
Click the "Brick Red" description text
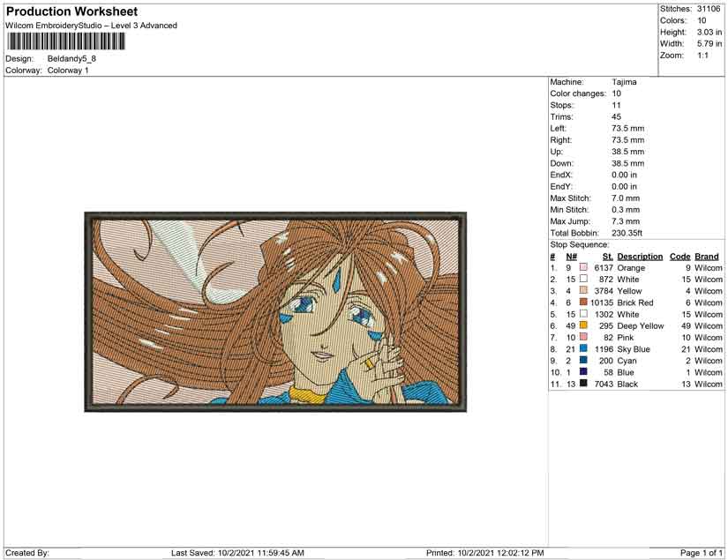[x=635, y=302]
